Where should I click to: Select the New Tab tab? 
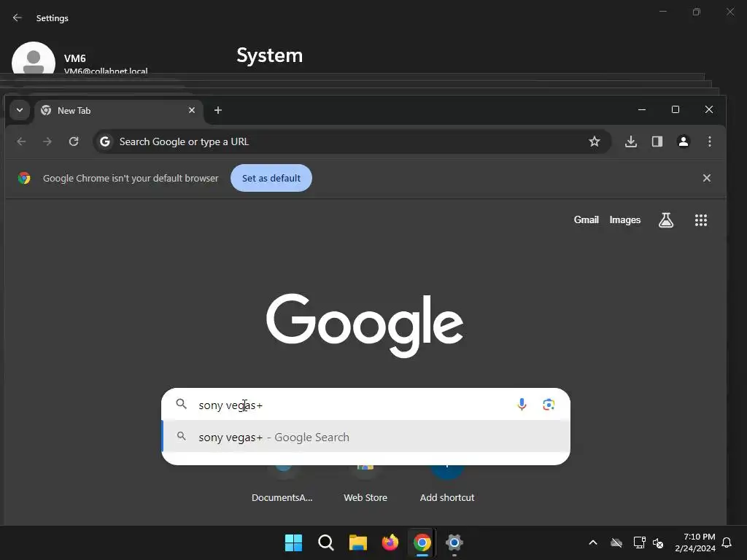click(119, 111)
